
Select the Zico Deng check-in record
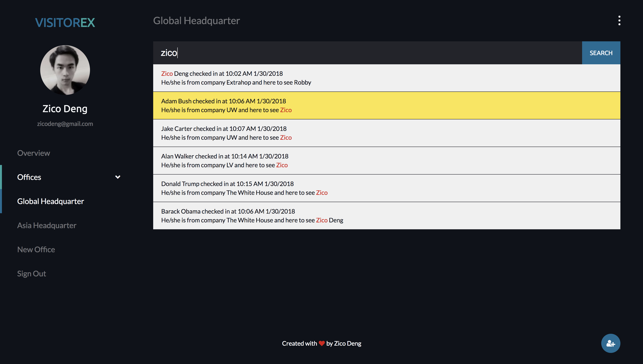click(x=386, y=78)
